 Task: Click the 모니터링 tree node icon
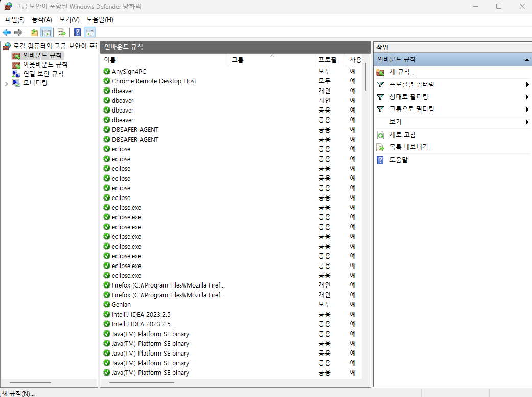coord(16,83)
